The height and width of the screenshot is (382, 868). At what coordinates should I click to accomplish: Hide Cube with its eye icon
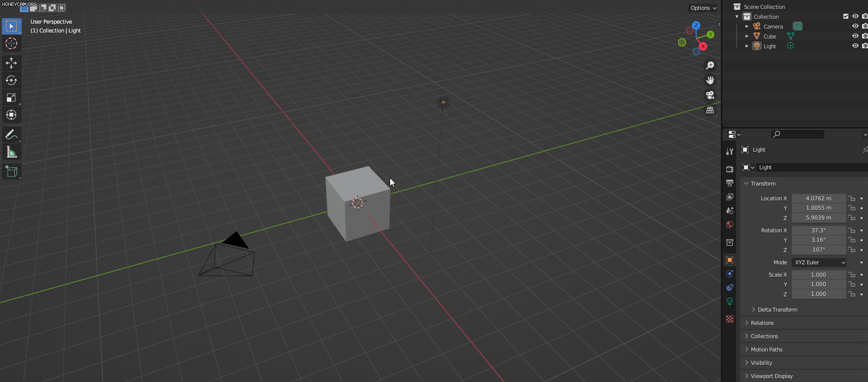855,36
